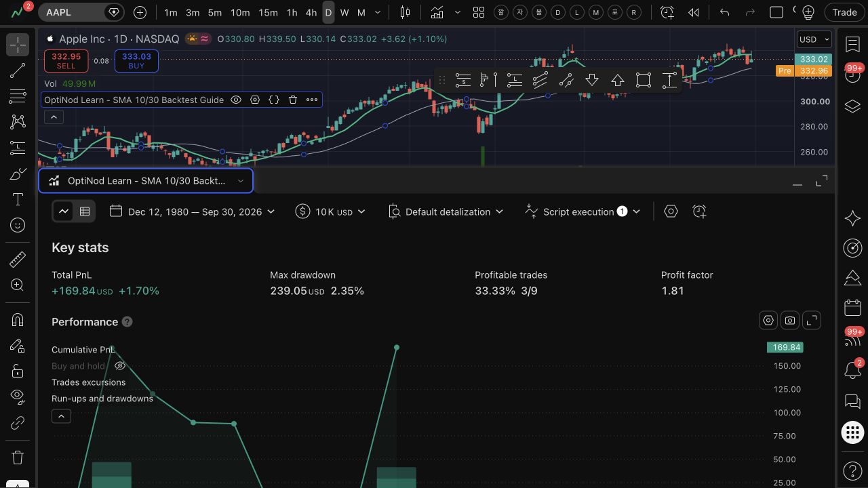The height and width of the screenshot is (488, 868).
Task: Select the 4h timeframe
Action: coord(311,12)
